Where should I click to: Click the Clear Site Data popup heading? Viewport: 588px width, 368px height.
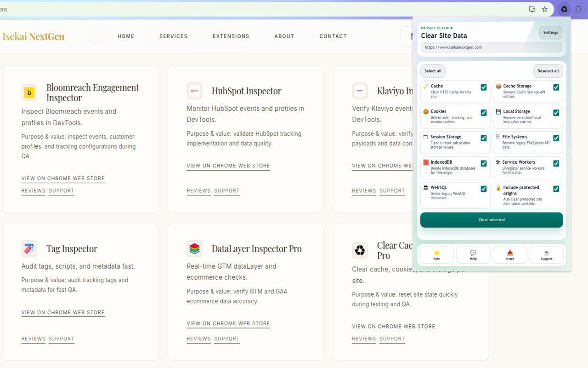444,36
